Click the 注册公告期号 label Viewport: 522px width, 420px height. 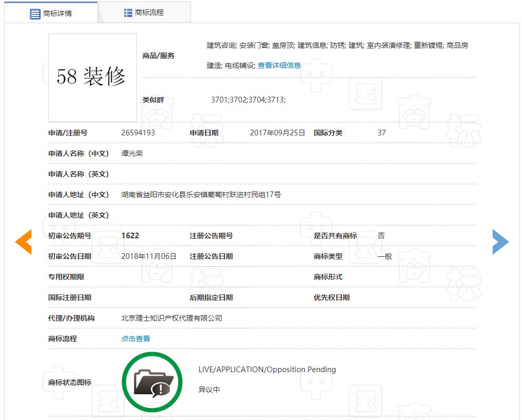click(x=211, y=236)
